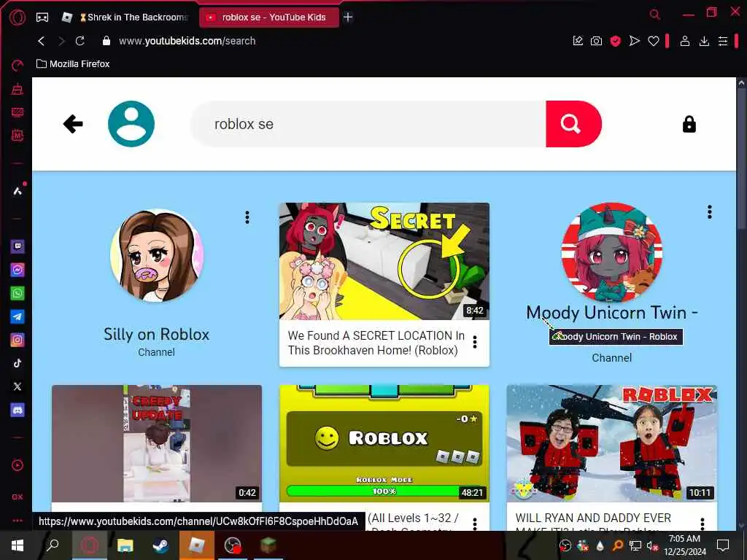The width and height of the screenshot is (747, 560).
Task: Open Facebook Messenger in the sidebar
Action: click(x=18, y=270)
